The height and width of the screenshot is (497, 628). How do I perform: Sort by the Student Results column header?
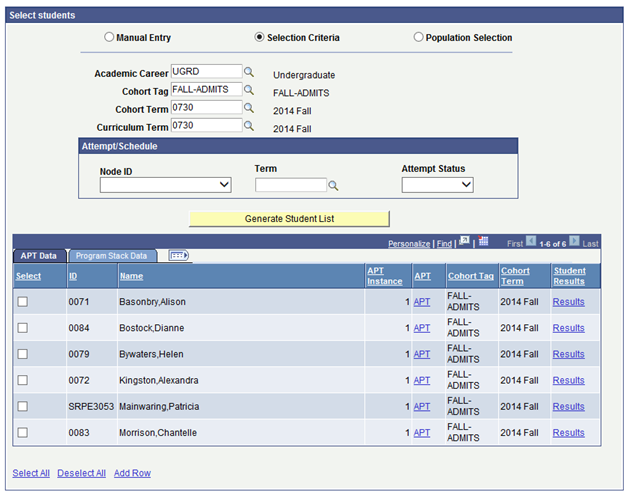pos(569,276)
